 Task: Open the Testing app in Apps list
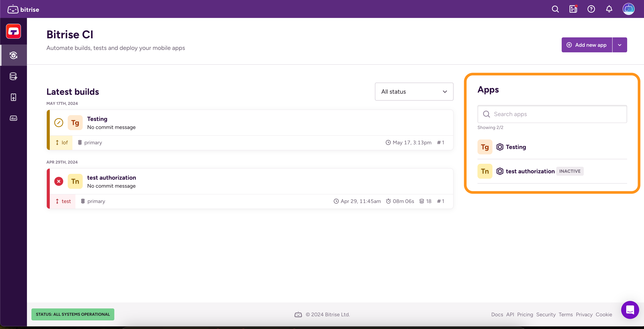[515, 147]
